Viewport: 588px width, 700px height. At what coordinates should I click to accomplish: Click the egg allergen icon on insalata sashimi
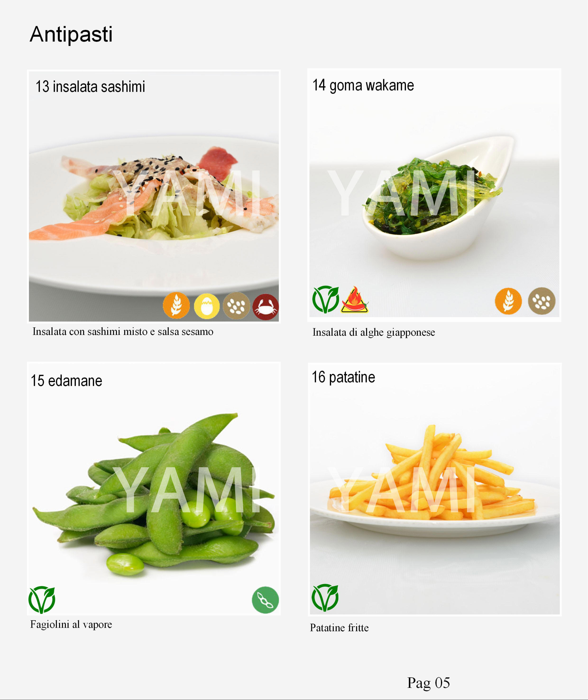click(x=207, y=306)
